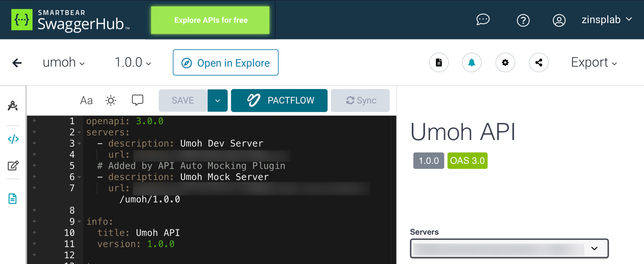Add comment on line 10 plus marker
Image resolution: width=644 pixels, height=264 pixels.
pyautogui.click(x=34, y=232)
